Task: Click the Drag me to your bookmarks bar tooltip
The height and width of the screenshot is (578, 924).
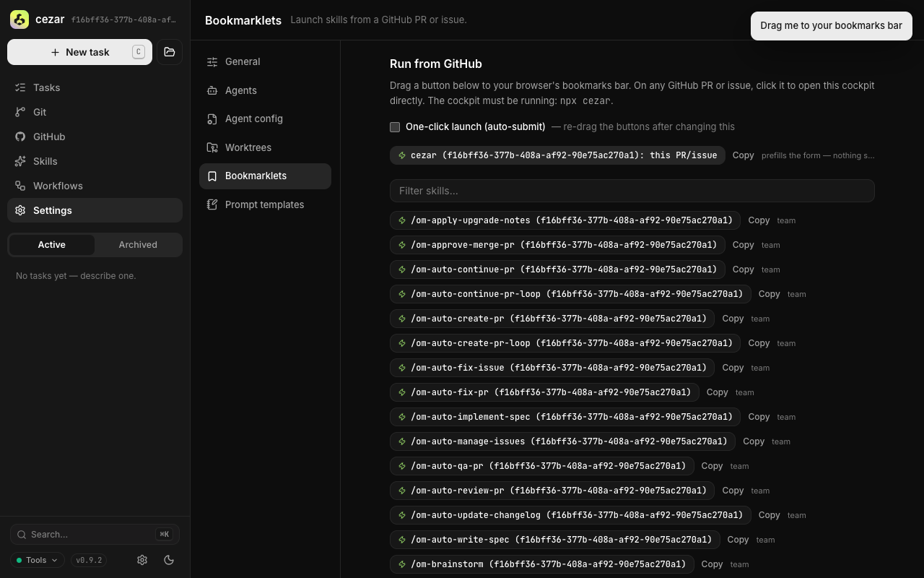Action: click(832, 26)
